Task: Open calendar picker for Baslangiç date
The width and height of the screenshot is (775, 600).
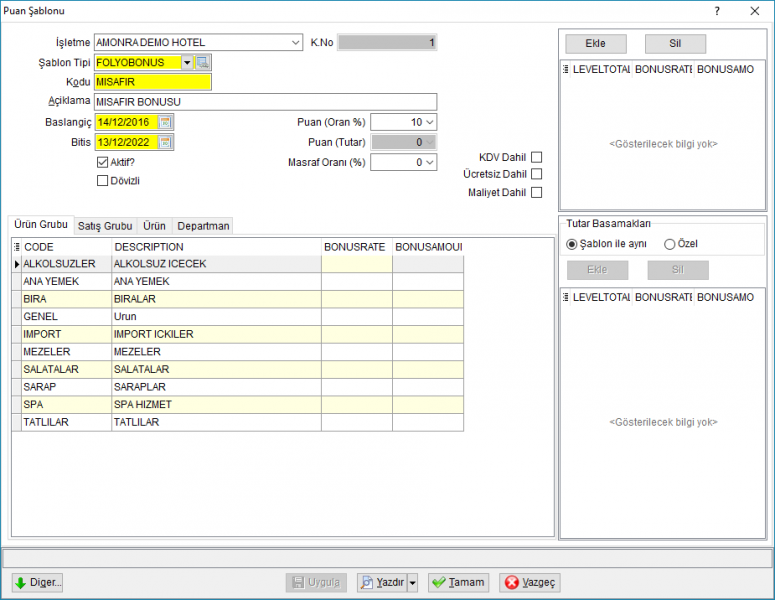Action: [165, 122]
